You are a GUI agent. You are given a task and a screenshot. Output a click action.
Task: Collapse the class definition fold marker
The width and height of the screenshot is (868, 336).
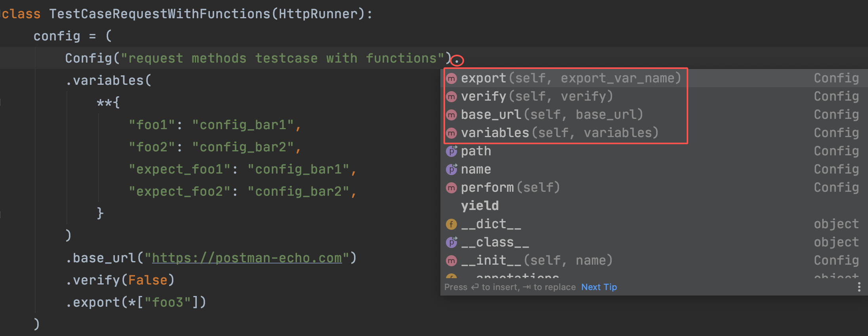click(x=1, y=14)
